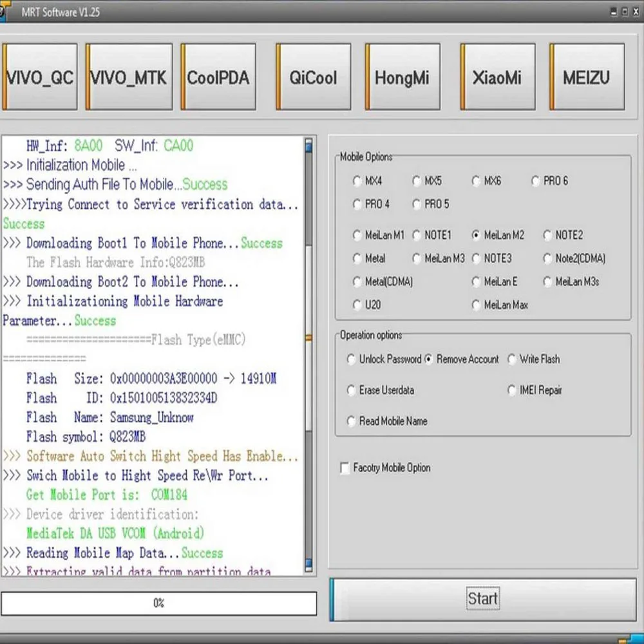Click the 'Flash Name: Samsung_Unknow' log line
Viewport: 644px width, 644px height.
[x=110, y=418]
